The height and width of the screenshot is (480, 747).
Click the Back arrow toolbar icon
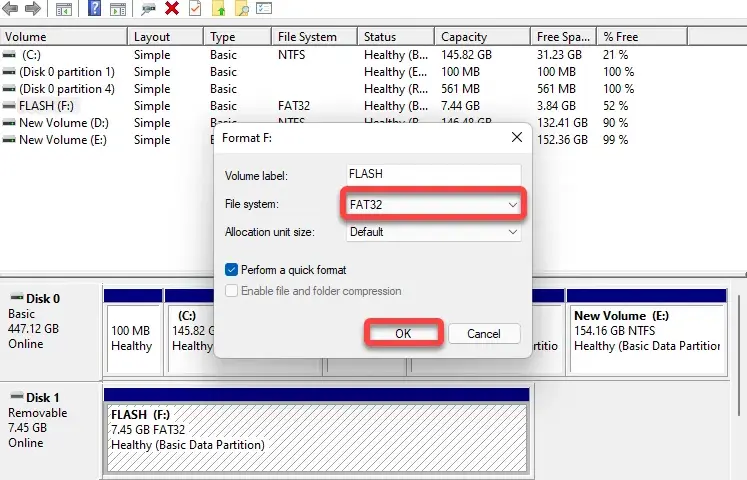(x=10, y=8)
